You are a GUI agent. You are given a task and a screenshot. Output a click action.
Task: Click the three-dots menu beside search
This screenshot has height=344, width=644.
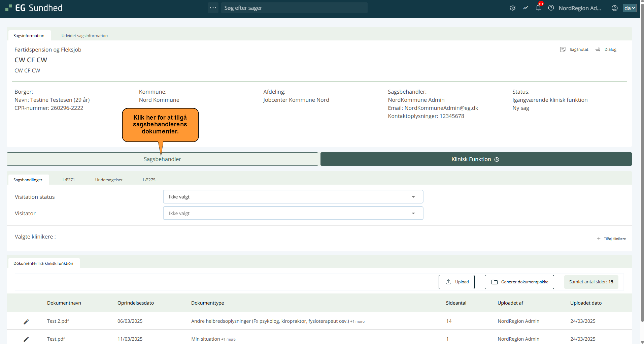pyautogui.click(x=213, y=8)
